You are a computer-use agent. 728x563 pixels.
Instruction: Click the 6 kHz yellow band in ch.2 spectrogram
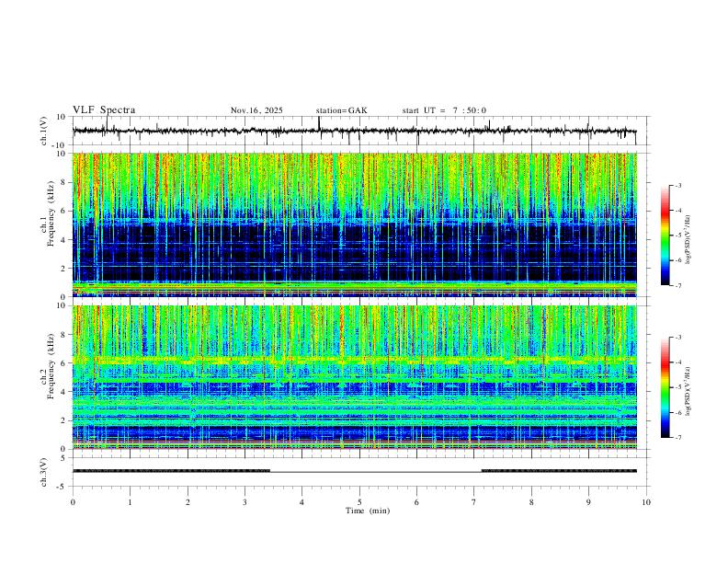point(354,360)
